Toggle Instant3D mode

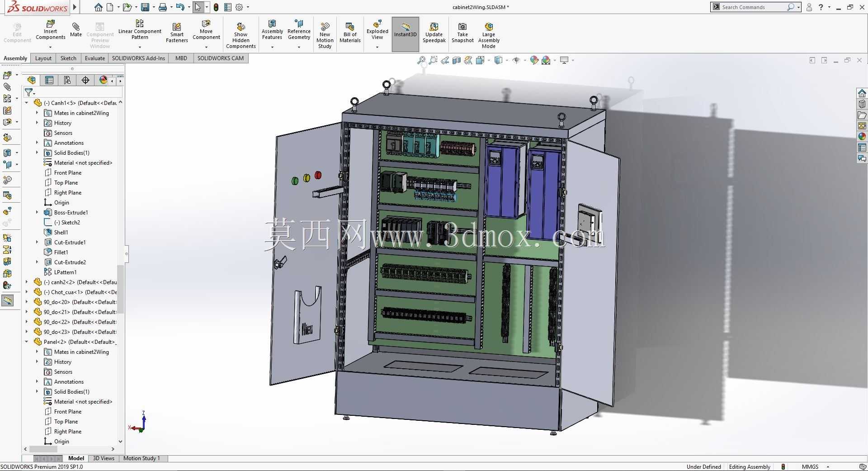click(405, 34)
